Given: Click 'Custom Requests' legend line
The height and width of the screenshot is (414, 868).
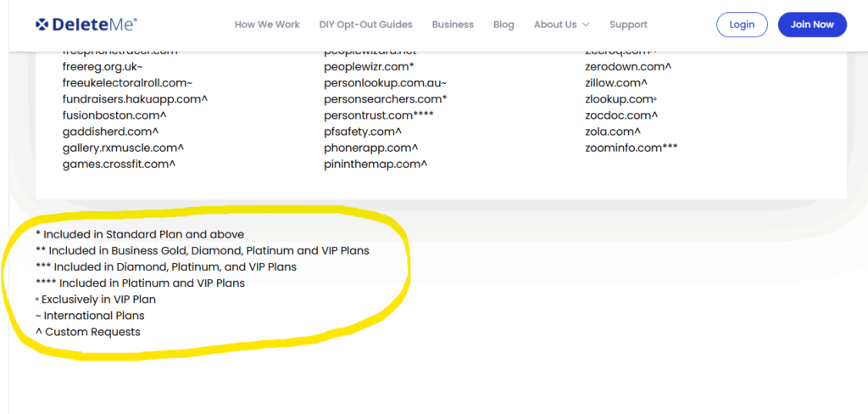Looking at the screenshot, I should pyautogui.click(x=88, y=332).
